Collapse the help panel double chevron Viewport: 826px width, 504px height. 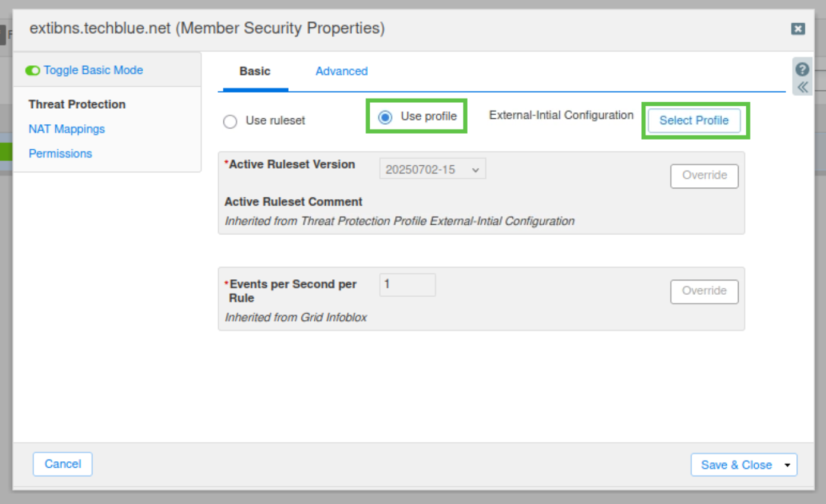coord(802,87)
